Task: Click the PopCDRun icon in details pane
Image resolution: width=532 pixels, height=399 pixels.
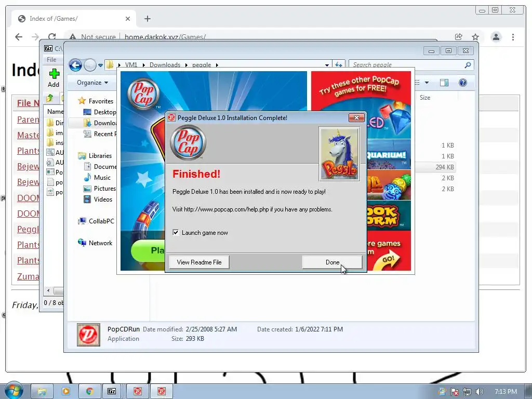Action: 88,335
